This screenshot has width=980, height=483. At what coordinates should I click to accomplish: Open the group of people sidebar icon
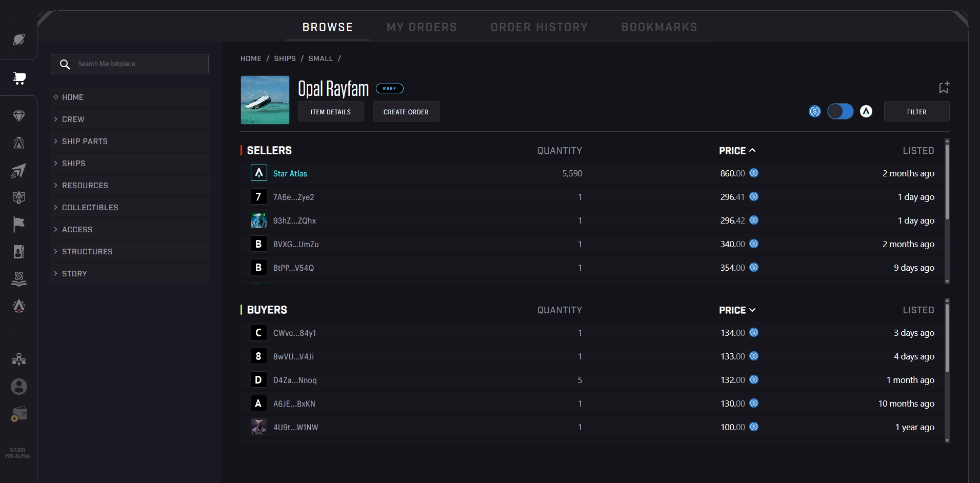pos(19,359)
